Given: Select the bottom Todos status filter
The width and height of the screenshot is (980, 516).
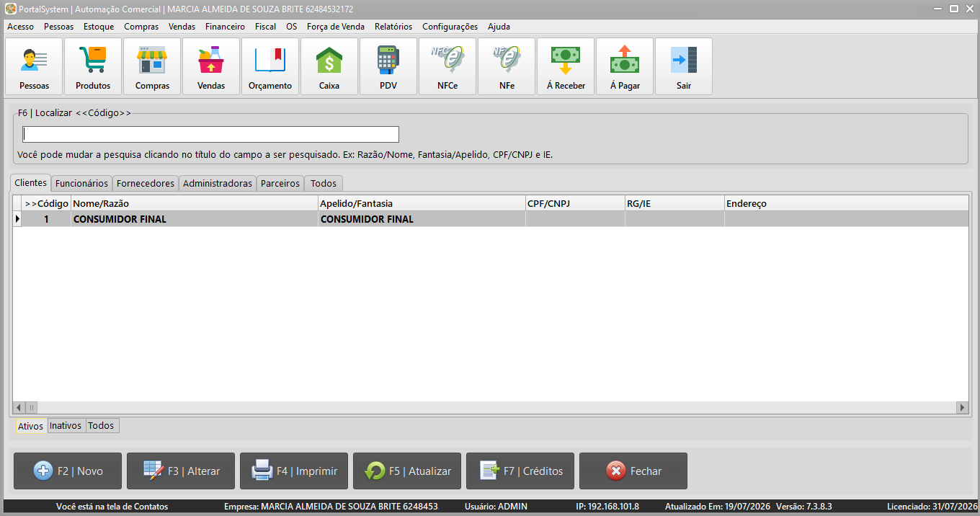Looking at the screenshot, I should pyautogui.click(x=101, y=426).
